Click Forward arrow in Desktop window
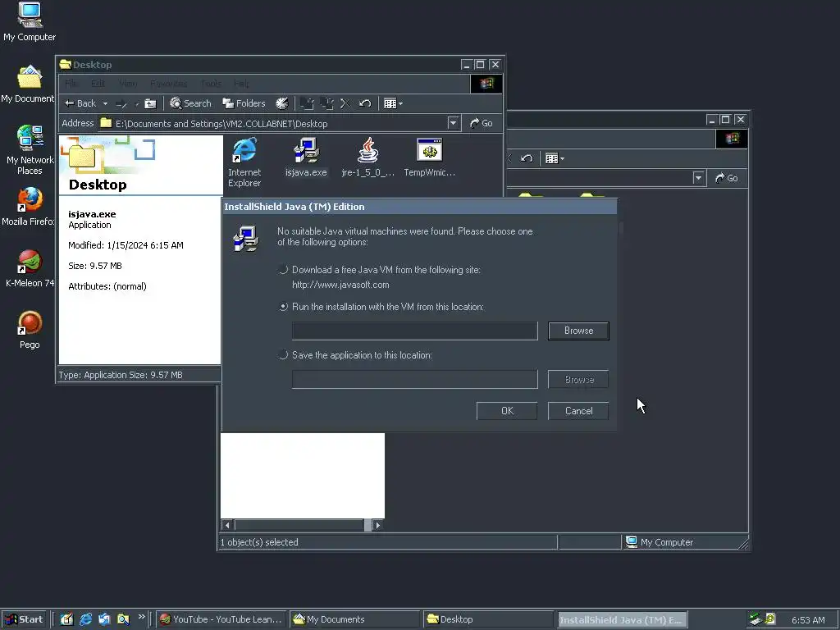Screen dimensions: 840x630 click(121, 103)
